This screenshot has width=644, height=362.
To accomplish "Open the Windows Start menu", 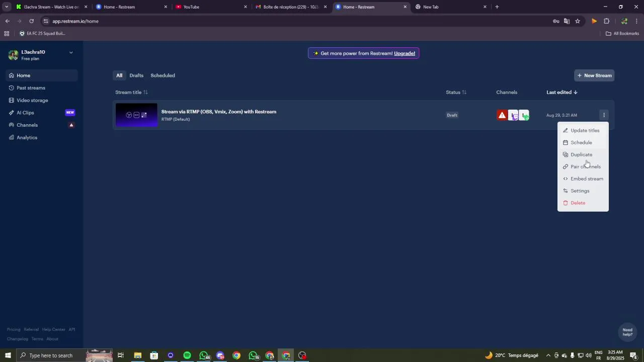I will tap(8, 355).
